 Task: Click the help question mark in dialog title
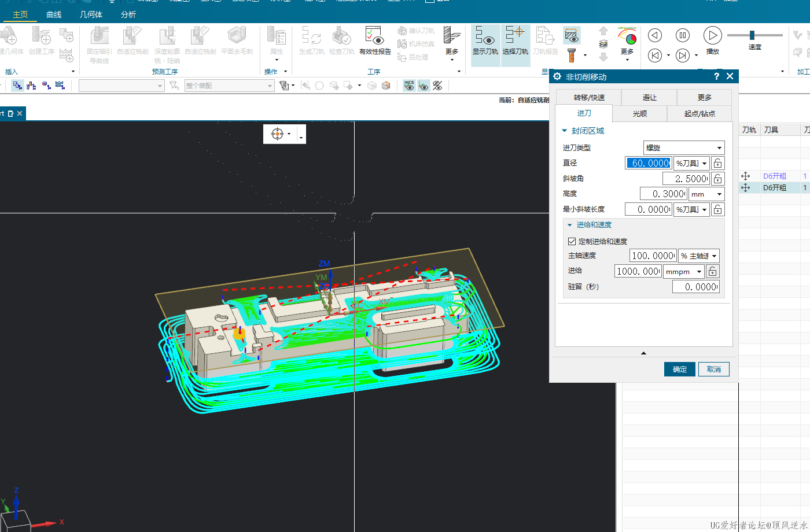click(x=716, y=76)
